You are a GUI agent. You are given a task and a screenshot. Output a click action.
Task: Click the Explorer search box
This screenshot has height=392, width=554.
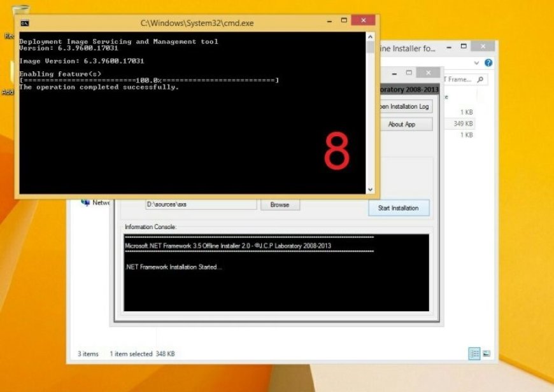click(465, 80)
